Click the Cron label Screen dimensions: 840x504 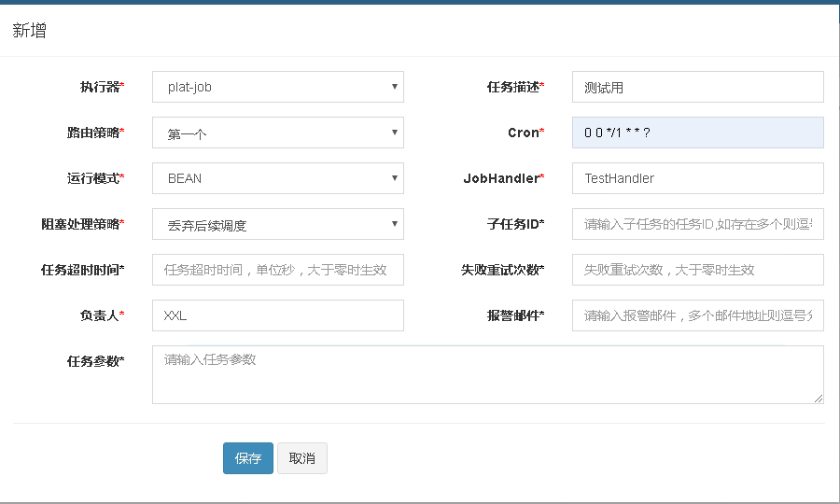[526, 133]
